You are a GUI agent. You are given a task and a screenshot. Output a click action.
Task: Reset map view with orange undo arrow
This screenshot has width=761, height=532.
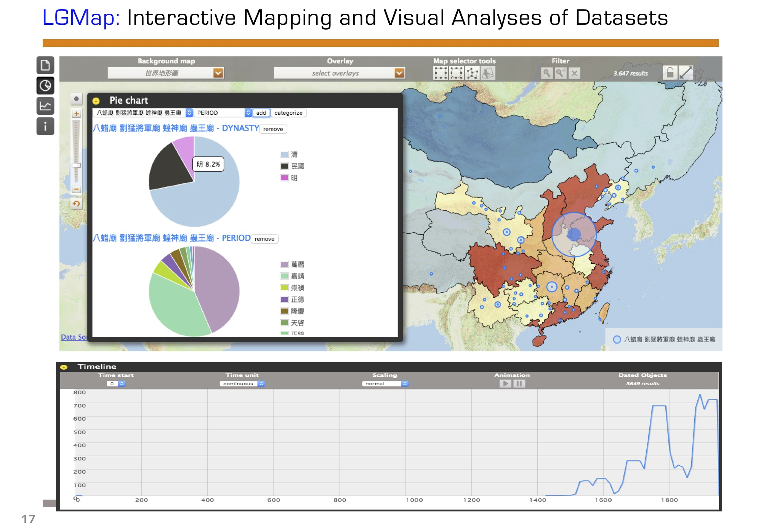pyautogui.click(x=76, y=204)
